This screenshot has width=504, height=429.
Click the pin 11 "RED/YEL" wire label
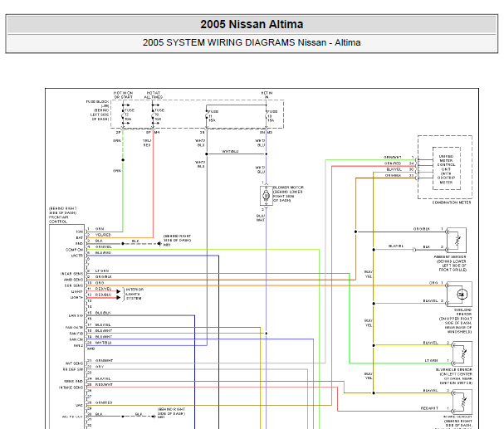103,289
